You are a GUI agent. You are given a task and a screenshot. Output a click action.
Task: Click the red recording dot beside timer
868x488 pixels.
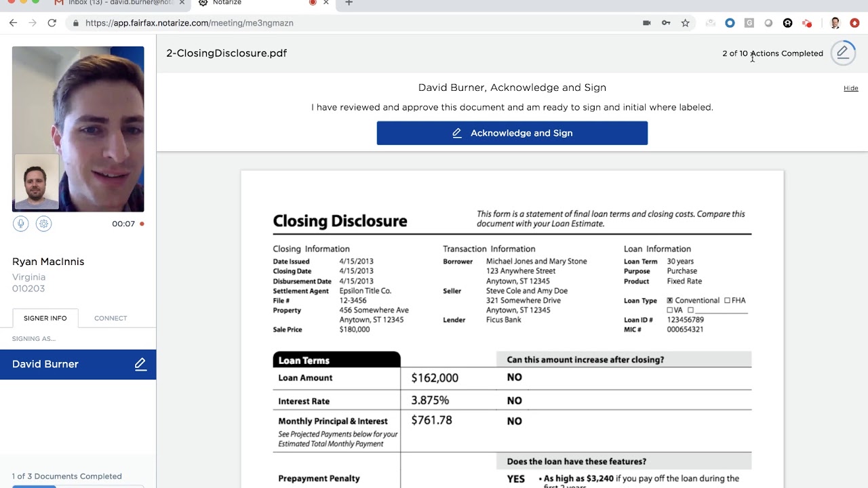[x=142, y=224]
